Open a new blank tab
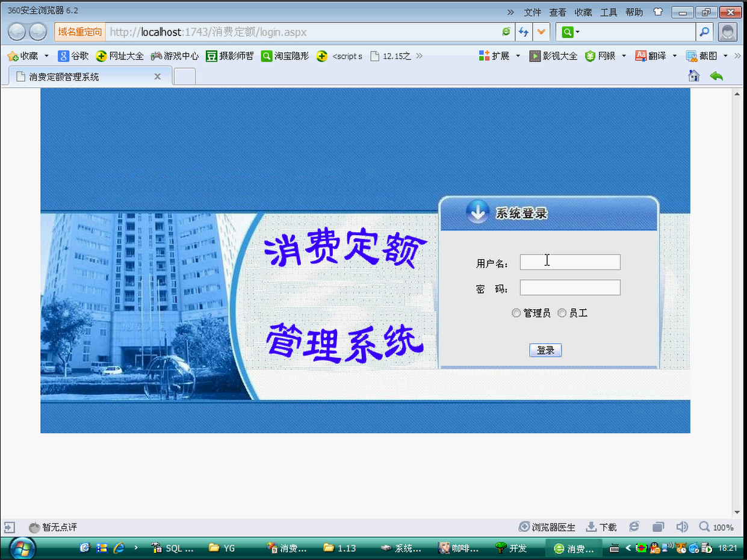 point(185,76)
